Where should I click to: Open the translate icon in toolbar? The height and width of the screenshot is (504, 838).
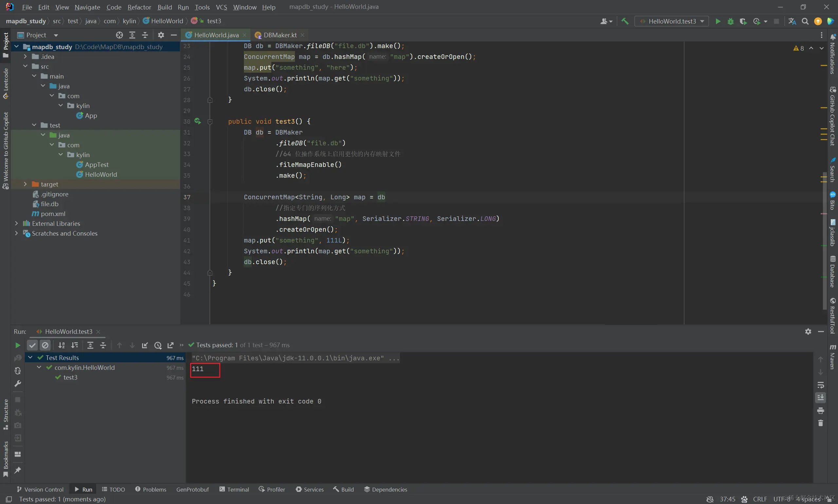(x=792, y=21)
